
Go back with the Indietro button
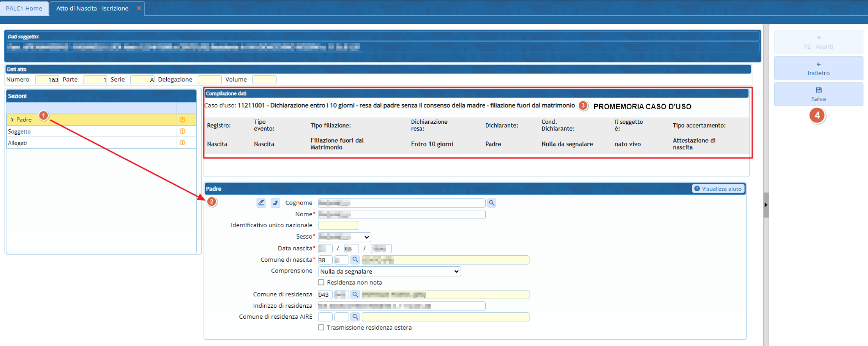[818, 68]
